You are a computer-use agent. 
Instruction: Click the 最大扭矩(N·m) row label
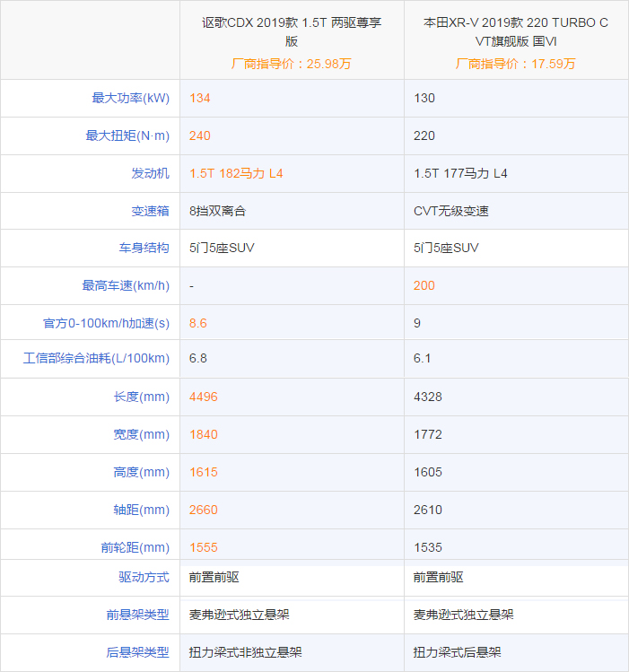(x=127, y=135)
